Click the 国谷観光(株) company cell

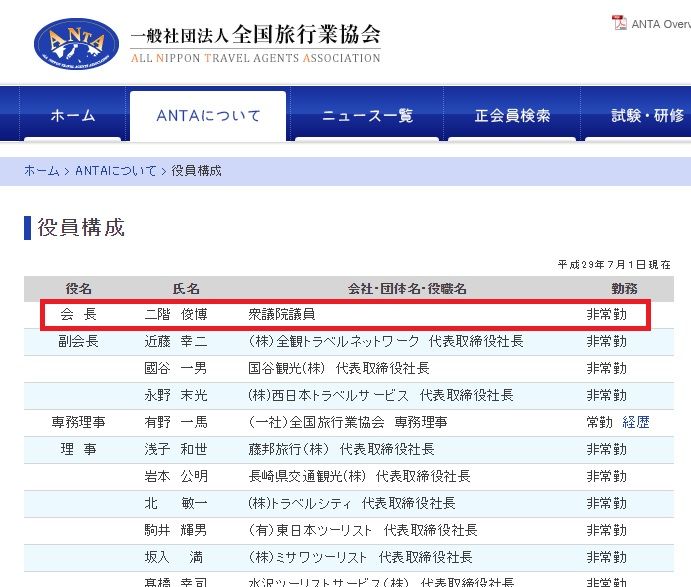coord(339,368)
